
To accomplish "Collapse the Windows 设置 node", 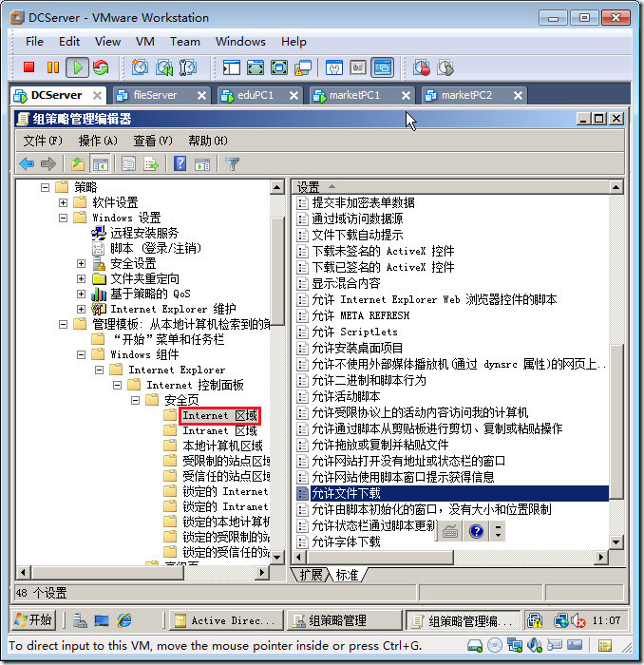I will coord(64,218).
